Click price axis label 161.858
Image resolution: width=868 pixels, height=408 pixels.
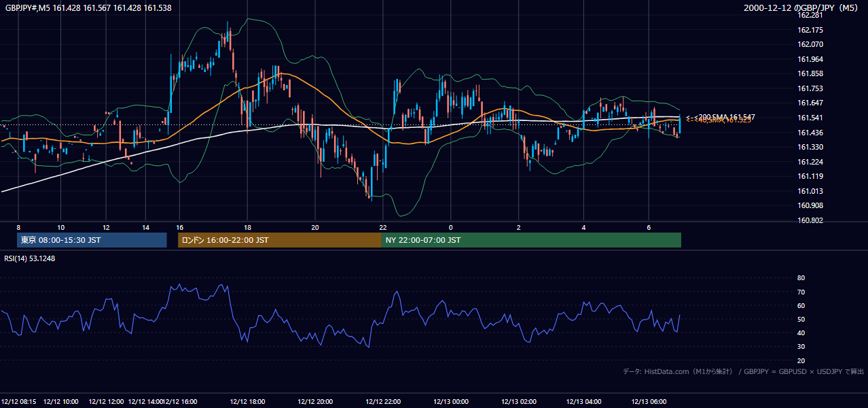(x=810, y=74)
